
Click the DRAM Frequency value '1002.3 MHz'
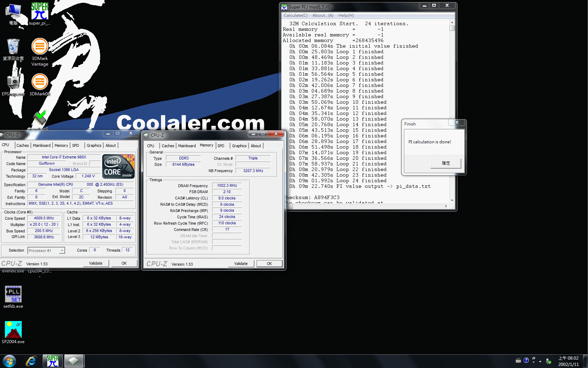coord(227,185)
